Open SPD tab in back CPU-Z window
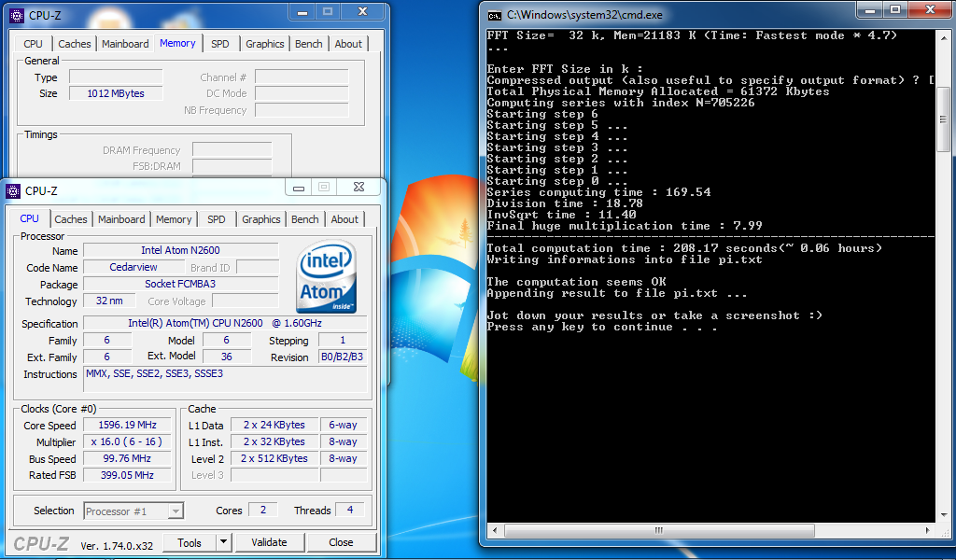The width and height of the screenshot is (956, 560). click(x=220, y=44)
